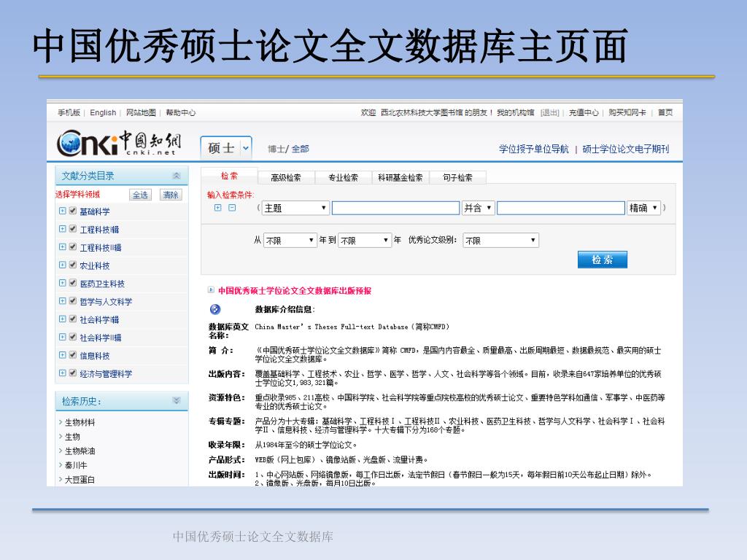747x560 pixels.
Task: Add a search condition row with plus icon
Action: (x=217, y=208)
